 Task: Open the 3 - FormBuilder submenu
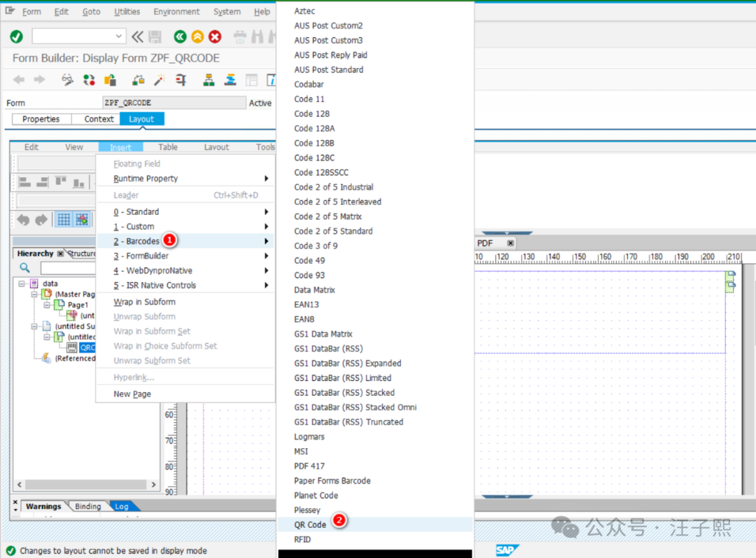tap(185, 256)
